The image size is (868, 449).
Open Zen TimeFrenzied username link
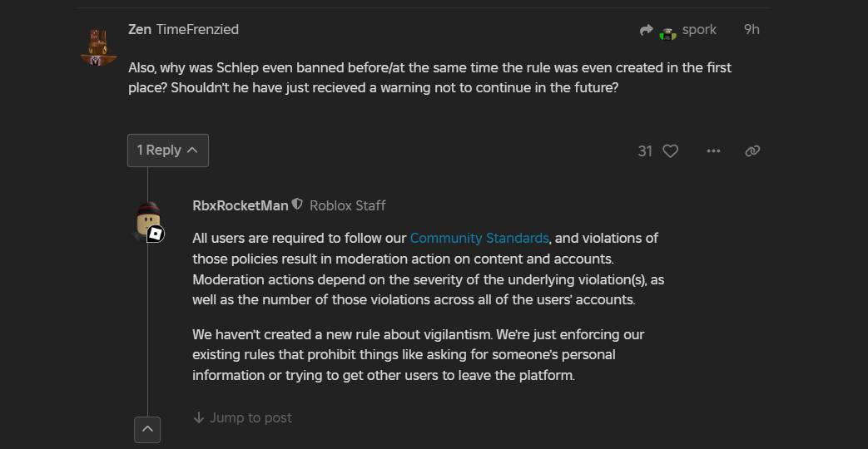[x=183, y=30]
